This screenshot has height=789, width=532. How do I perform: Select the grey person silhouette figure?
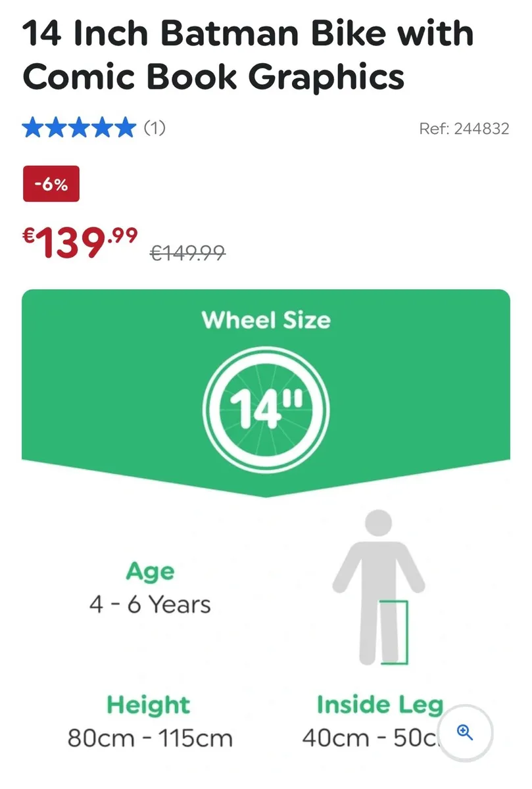tap(378, 586)
